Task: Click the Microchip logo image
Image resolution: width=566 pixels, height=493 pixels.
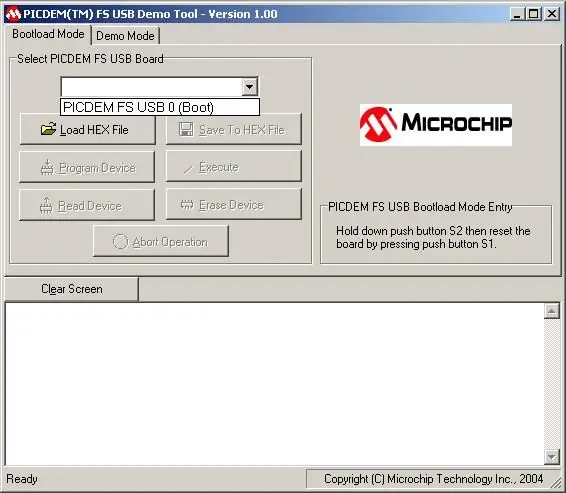Action: 436,125
